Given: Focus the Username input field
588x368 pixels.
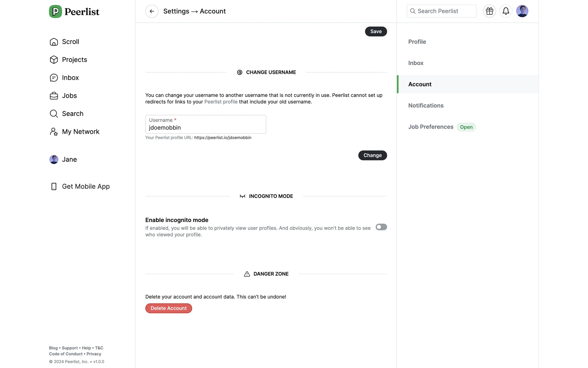Looking at the screenshot, I should coord(205,127).
